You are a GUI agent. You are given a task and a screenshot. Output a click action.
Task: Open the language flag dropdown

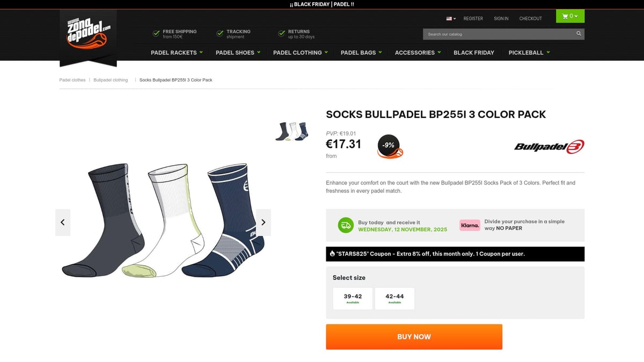[450, 18]
